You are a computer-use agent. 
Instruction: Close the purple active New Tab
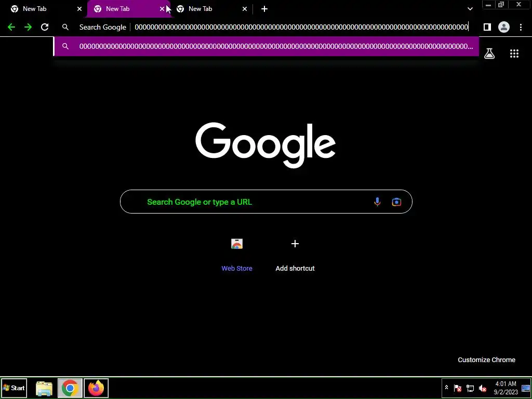tap(162, 9)
